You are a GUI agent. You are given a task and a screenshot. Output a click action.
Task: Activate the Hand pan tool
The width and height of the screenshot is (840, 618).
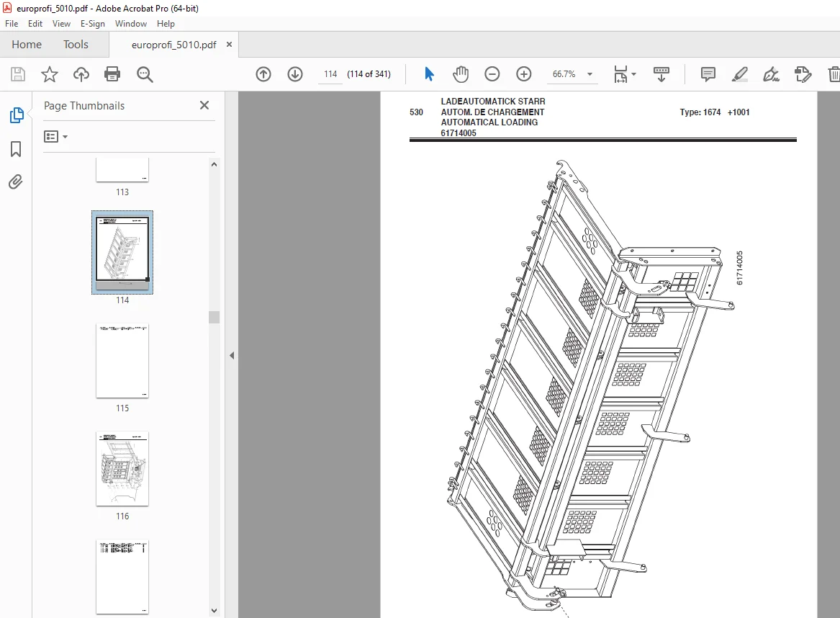click(x=460, y=74)
